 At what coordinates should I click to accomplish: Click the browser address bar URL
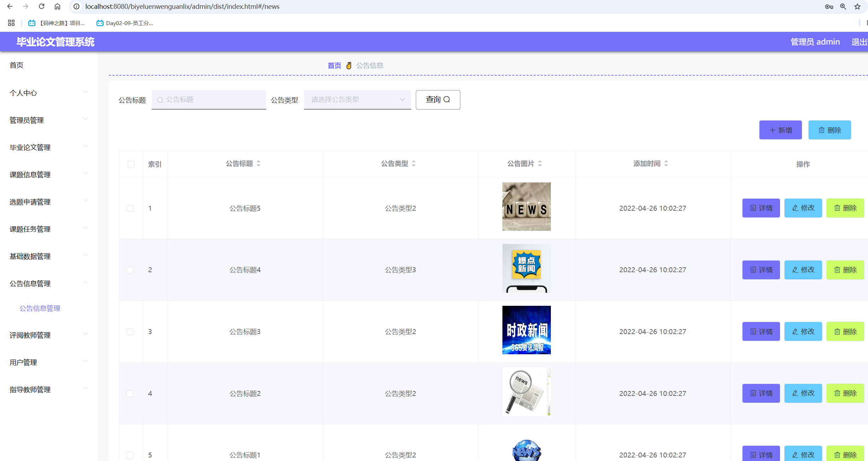pos(182,6)
